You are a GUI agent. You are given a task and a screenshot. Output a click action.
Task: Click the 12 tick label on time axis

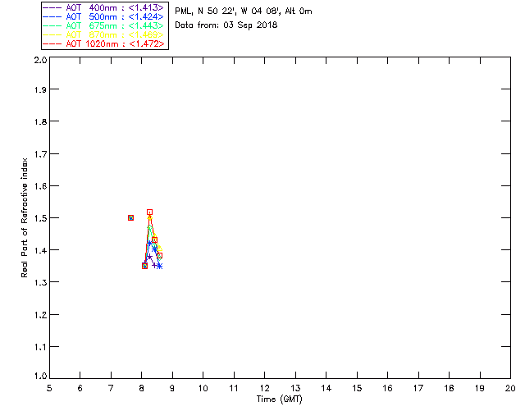(264, 388)
